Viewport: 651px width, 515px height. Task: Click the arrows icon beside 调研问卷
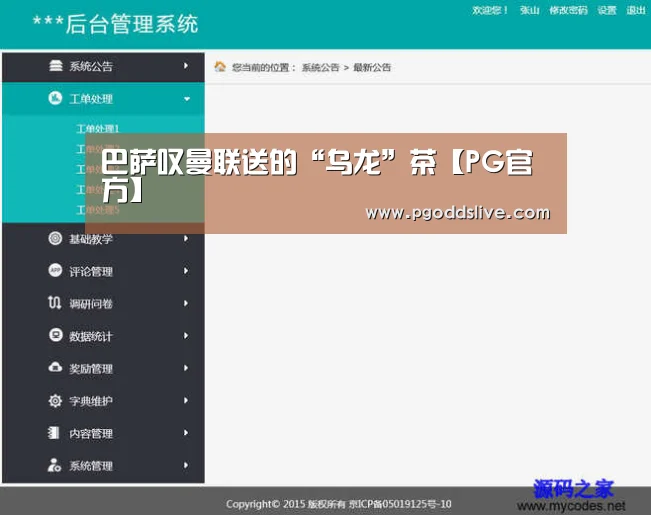[54, 303]
